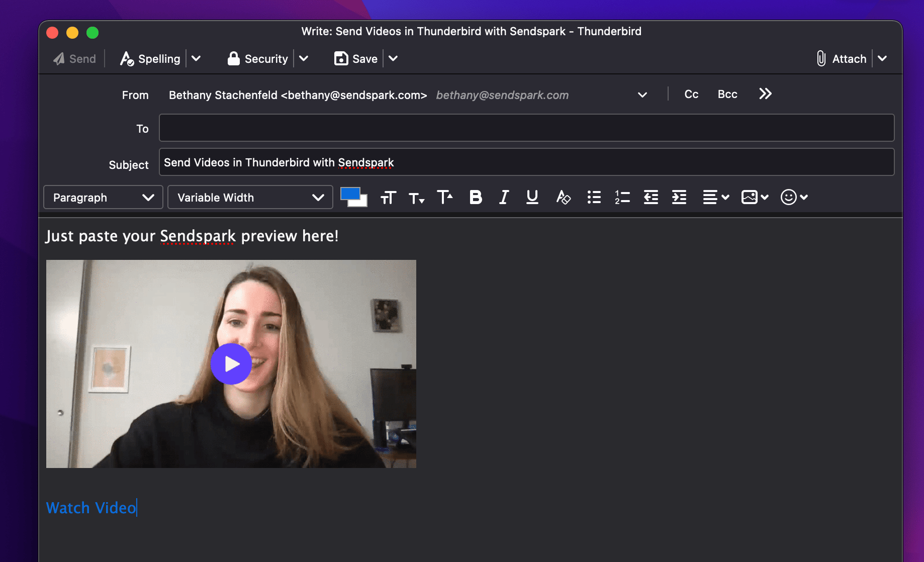The height and width of the screenshot is (562, 924).
Task: Attach a file with paperclip button
Action: [x=842, y=59]
